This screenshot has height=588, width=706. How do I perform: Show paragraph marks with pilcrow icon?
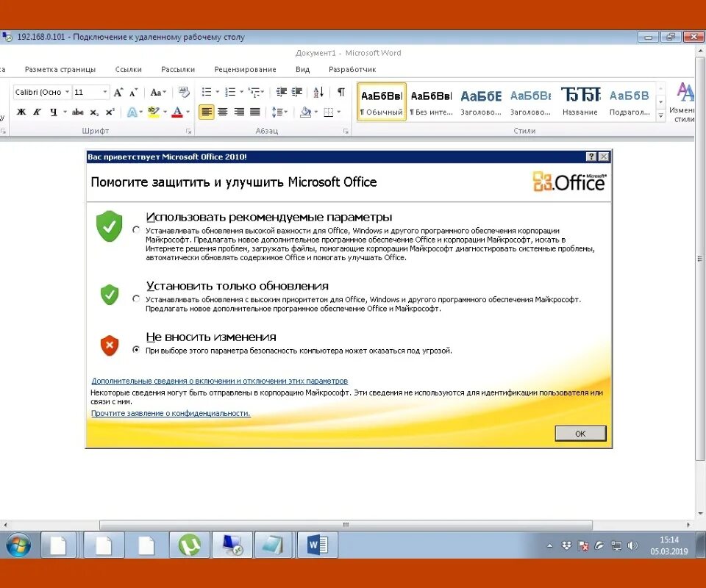click(x=341, y=92)
